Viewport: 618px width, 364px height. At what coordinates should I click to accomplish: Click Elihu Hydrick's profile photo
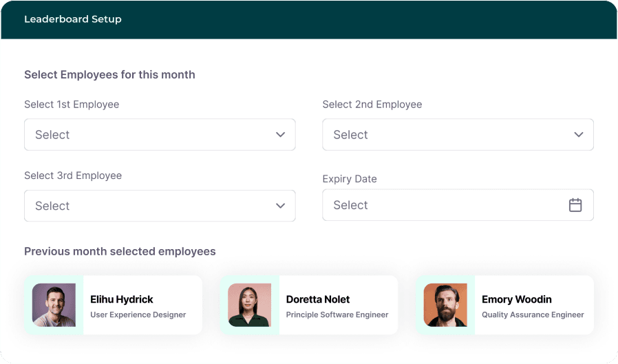(54, 305)
